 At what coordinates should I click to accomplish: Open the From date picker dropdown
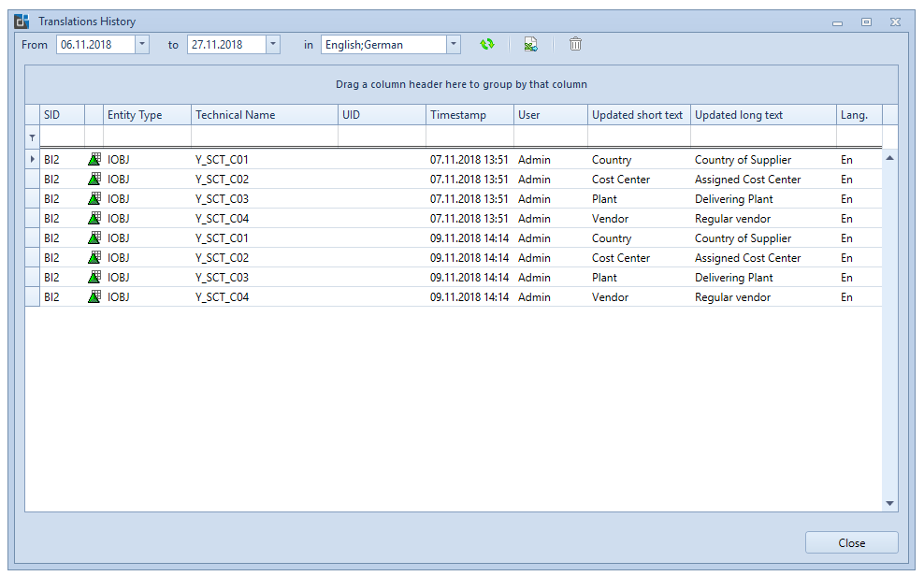142,44
